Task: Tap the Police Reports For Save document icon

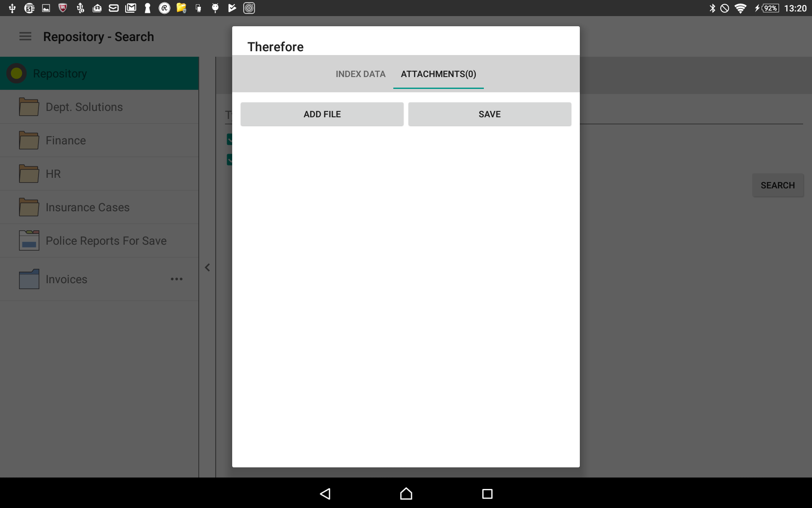Action: click(x=28, y=240)
